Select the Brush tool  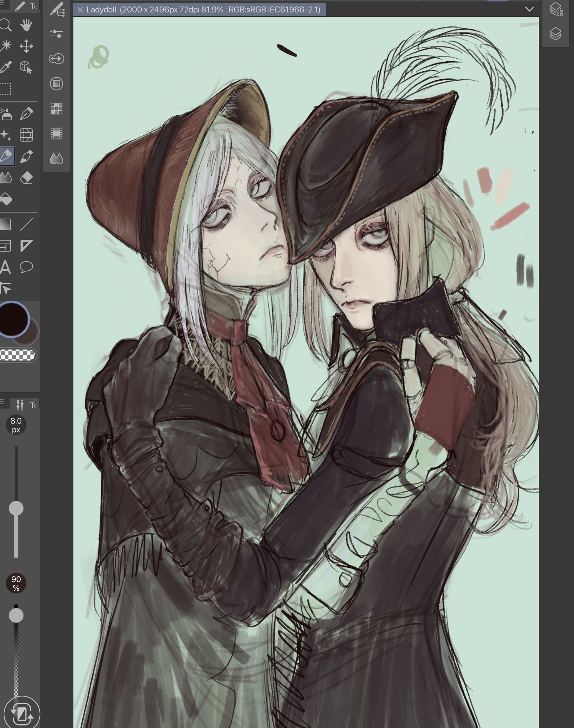click(26, 157)
